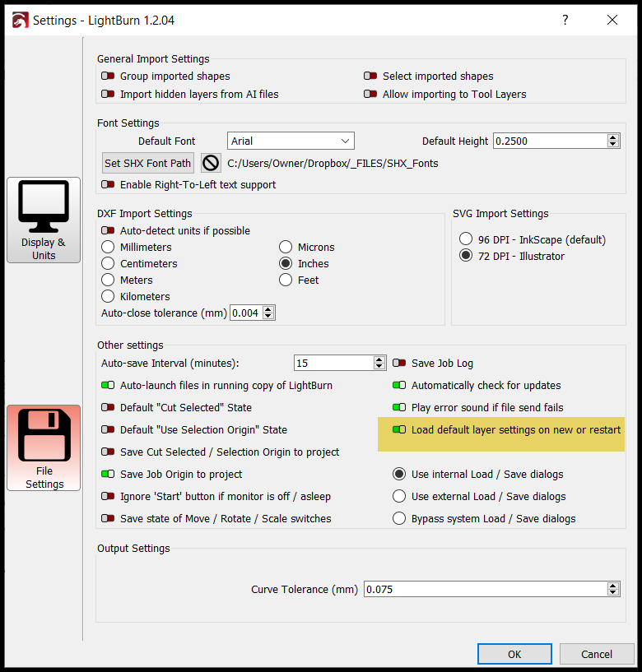The width and height of the screenshot is (642, 672).
Task: Select Use external Load / Save dialogs
Action: tap(399, 496)
